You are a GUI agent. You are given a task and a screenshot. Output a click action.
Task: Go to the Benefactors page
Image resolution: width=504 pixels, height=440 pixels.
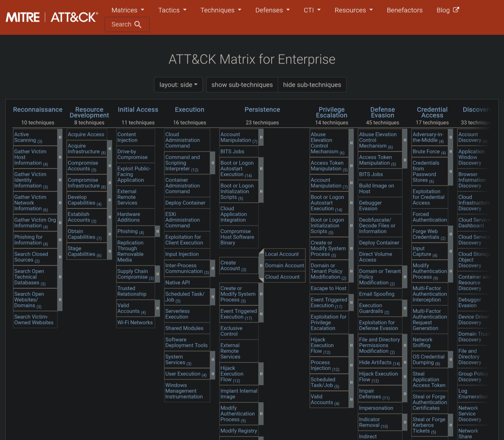(x=405, y=10)
